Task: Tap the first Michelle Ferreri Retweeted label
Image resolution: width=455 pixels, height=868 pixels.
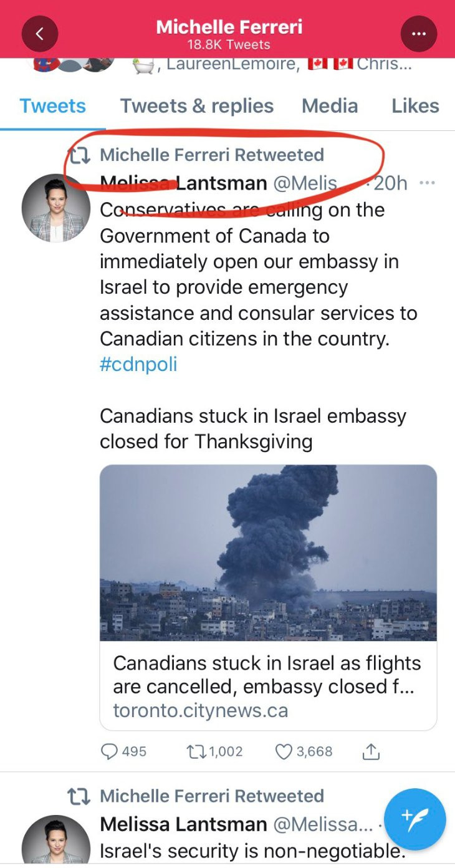Action: (212, 155)
